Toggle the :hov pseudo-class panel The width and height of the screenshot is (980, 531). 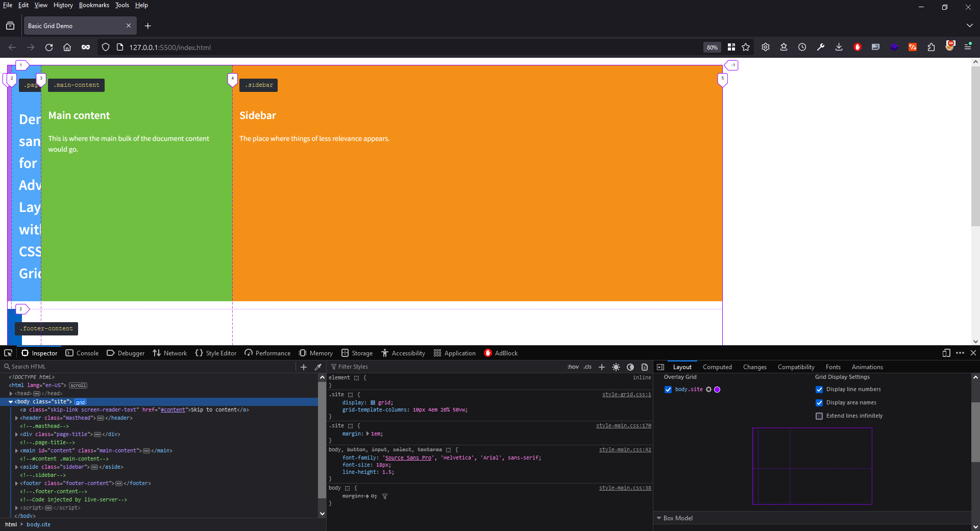pos(573,367)
